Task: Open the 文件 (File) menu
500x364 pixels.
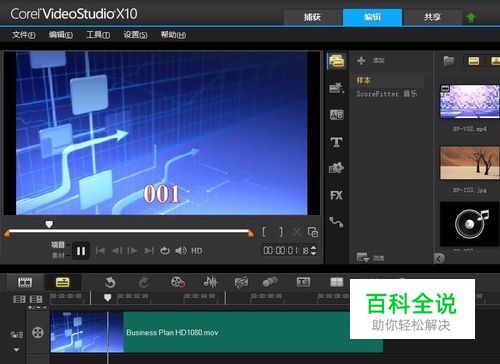Action: 23,35
